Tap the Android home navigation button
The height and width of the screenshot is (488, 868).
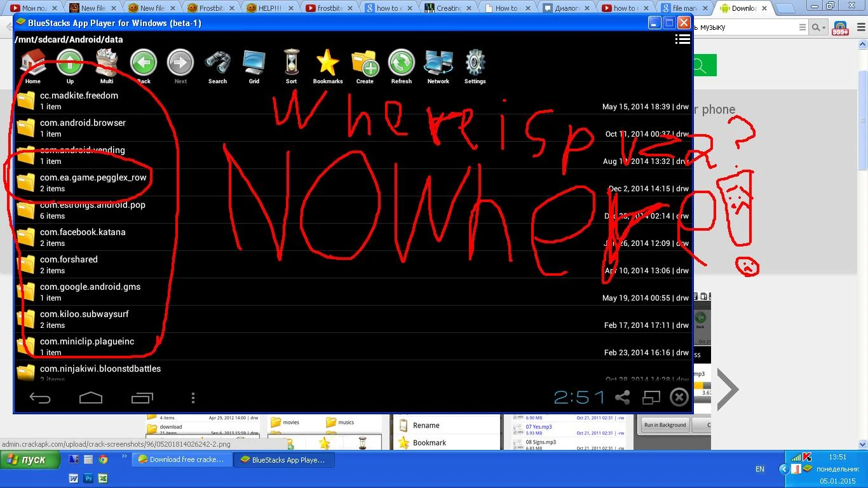91,398
